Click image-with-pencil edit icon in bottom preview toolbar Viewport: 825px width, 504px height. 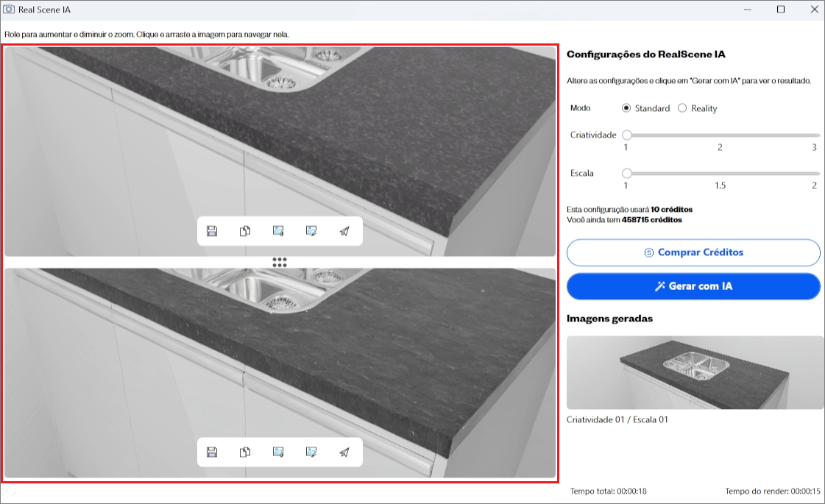pos(311,452)
